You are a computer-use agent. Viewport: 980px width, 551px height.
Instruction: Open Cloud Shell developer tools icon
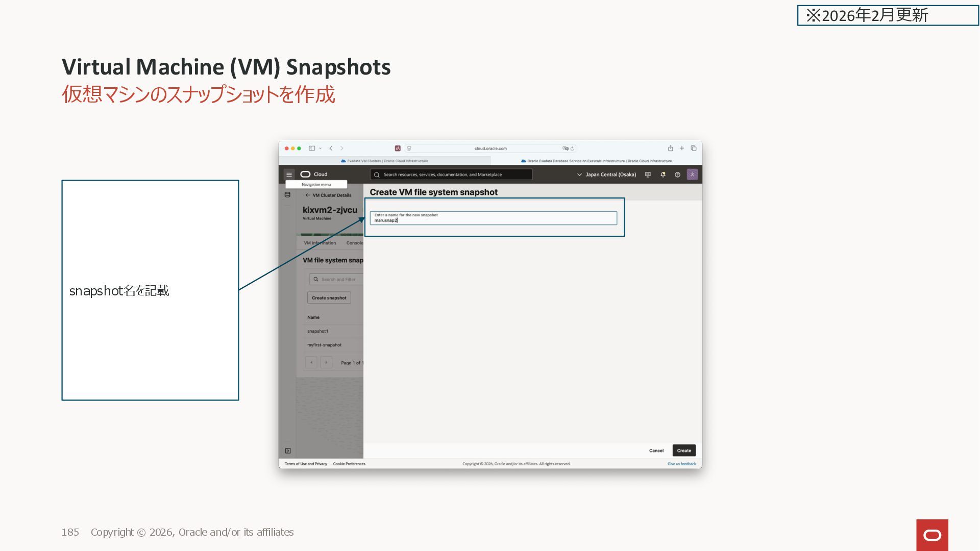648,174
